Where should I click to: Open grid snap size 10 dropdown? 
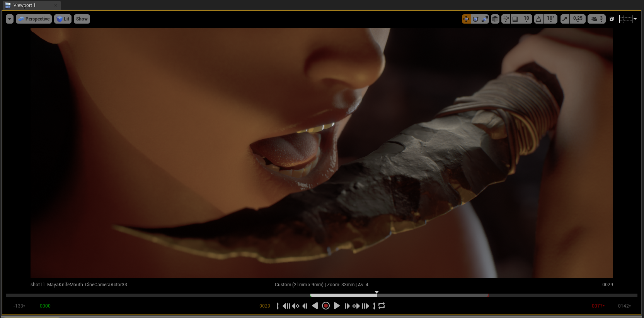(526, 19)
